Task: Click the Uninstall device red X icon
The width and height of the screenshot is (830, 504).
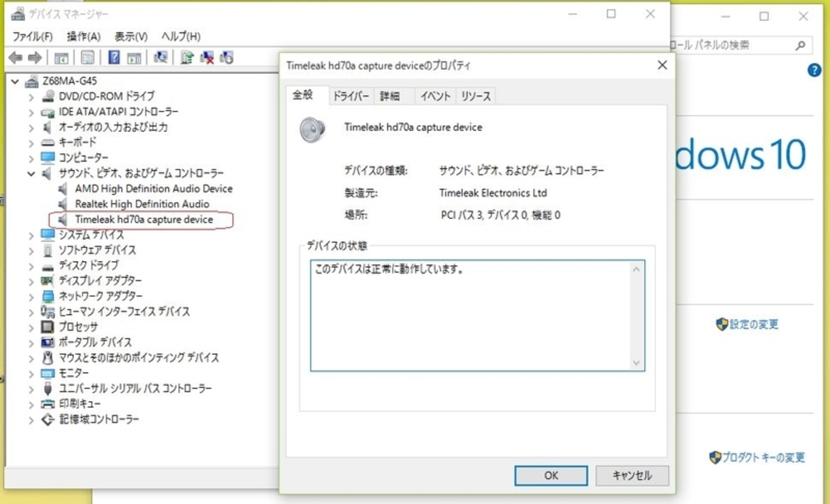Action: click(x=207, y=58)
